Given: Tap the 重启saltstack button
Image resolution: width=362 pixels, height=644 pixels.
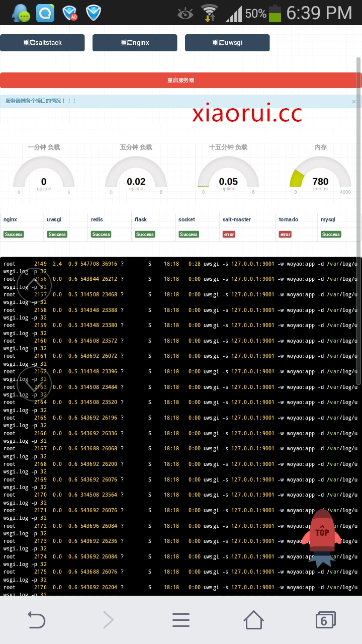Looking at the screenshot, I should coord(42,43).
